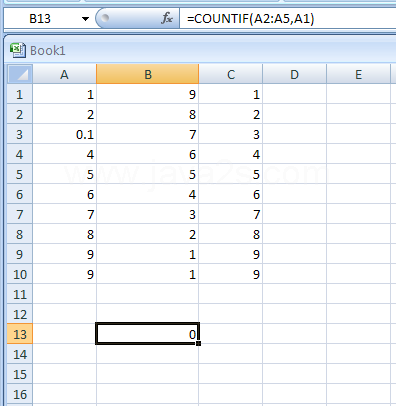Click cell C1 containing 1
This screenshot has width=396, height=406.
click(x=231, y=94)
